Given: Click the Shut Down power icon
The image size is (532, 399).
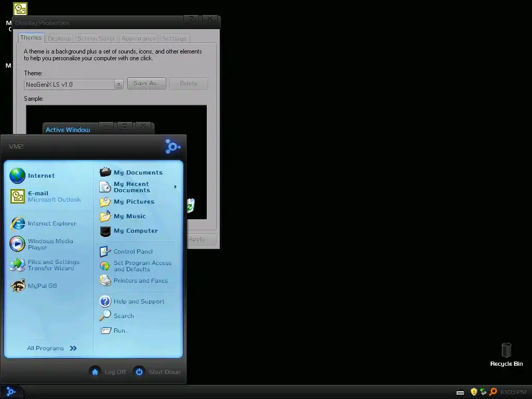Looking at the screenshot, I should 139,372.
